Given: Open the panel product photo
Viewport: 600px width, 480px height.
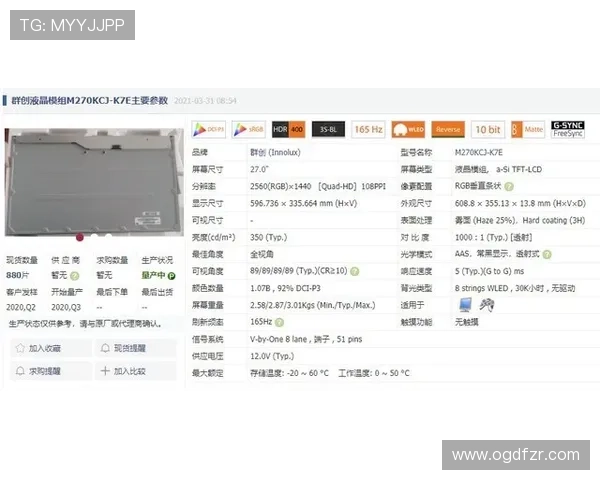Looking at the screenshot, I should point(94,182).
